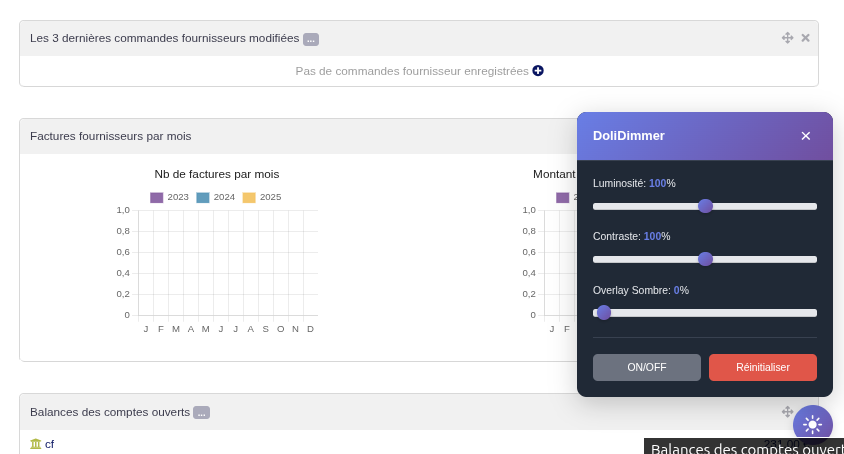The image size is (844, 454).
Task: Open ellipsis badge beside commandes fournisseurs title
Action: pyautogui.click(x=311, y=39)
